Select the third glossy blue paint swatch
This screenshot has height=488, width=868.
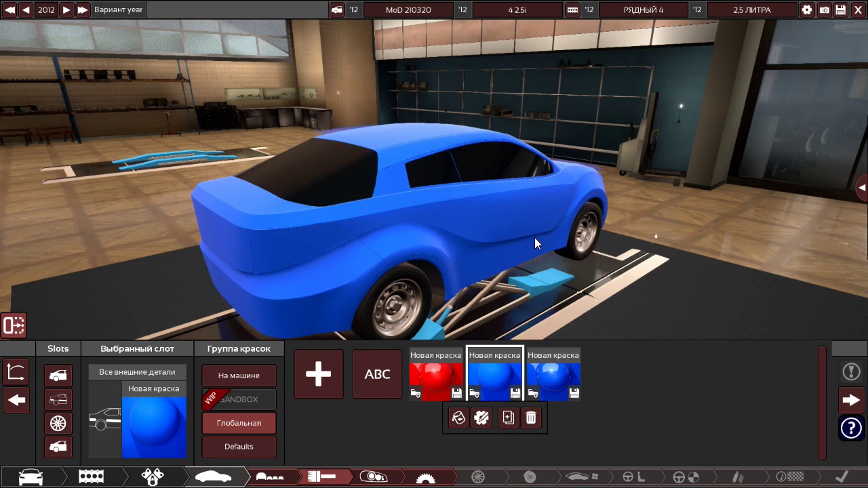pyautogui.click(x=553, y=375)
